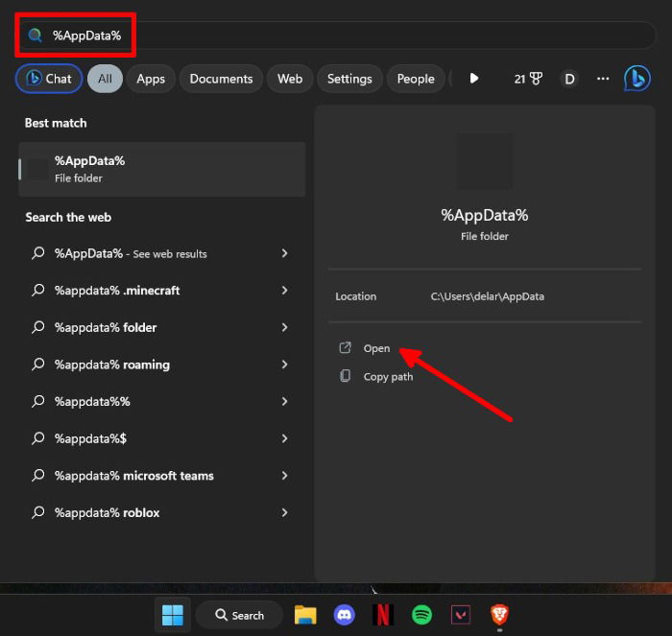The height and width of the screenshot is (636, 672).
Task: Open Brave browser from the taskbar
Action: point(500,615)
